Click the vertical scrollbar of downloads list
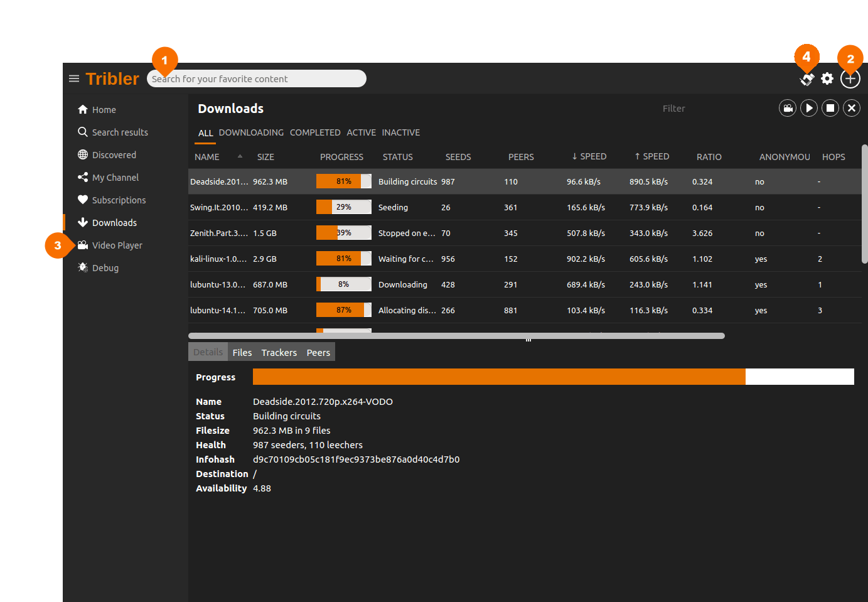Screen dimensions: 868x602 click(865, 204)
